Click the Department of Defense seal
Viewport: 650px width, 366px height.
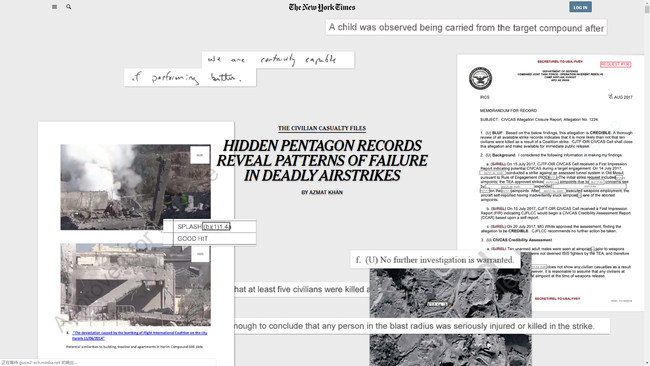pyautogui.click(x=480, y=78)
